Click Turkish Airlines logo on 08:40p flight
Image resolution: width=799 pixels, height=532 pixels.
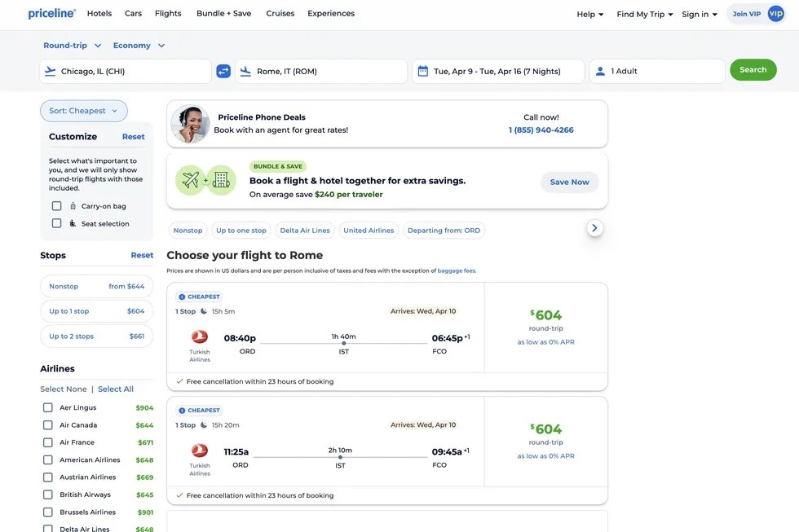(200, 337)
